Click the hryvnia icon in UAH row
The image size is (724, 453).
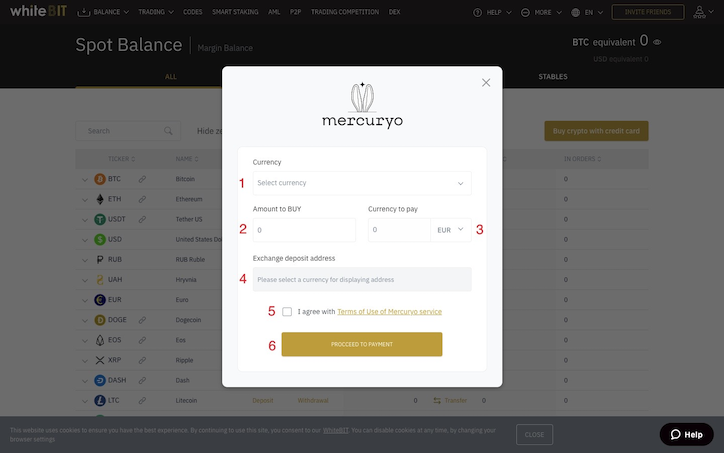[100, 279]
